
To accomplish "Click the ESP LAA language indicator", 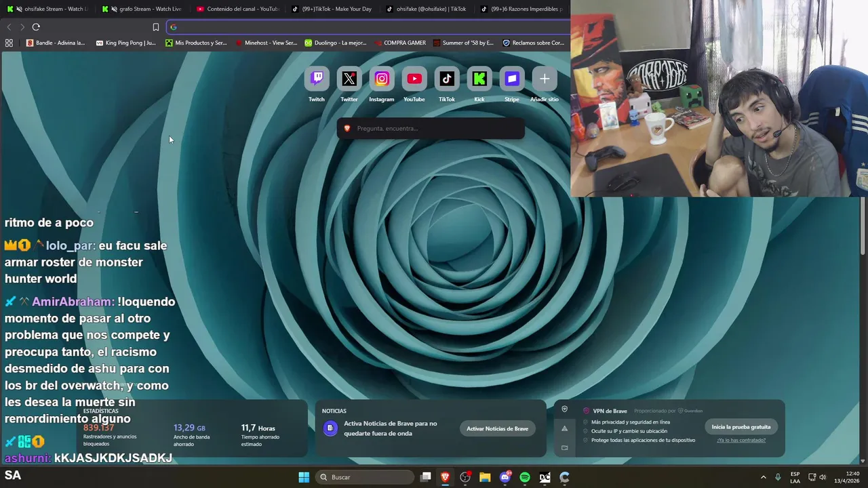I will coord(795,477).
